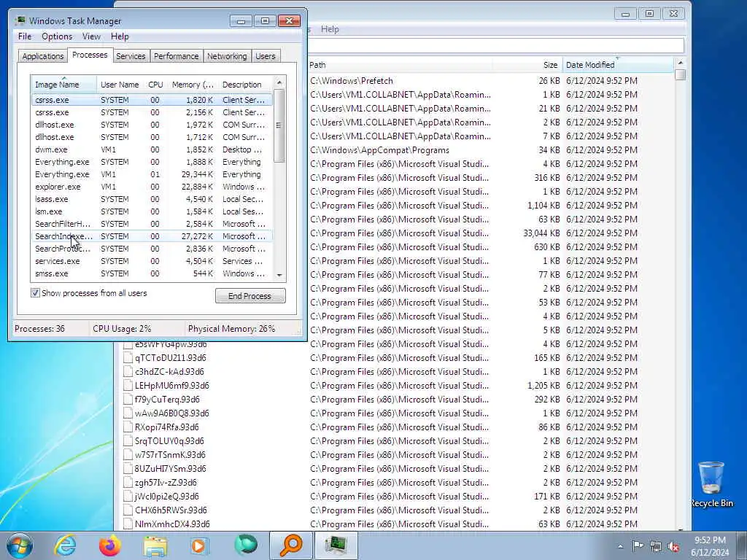The image size is (747, 560).
Task: Sort Everything results by Path column
Action: click(399, 65)
